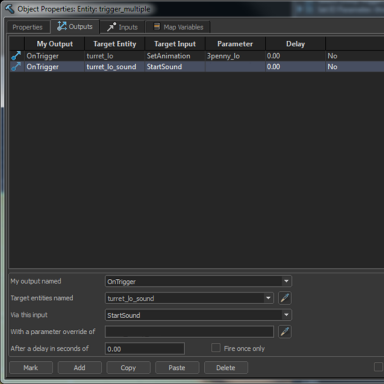Viewport: 384px width, 384px height.
Task: Sort by the Target Input column header
Action: coord(175,44)
